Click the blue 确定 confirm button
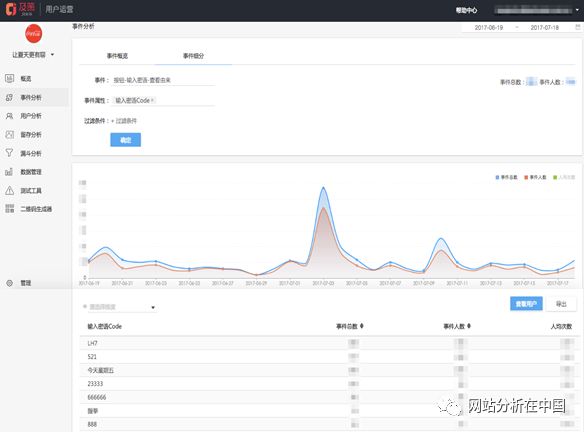This screenshot has height=432, width=584. (126, 140)
